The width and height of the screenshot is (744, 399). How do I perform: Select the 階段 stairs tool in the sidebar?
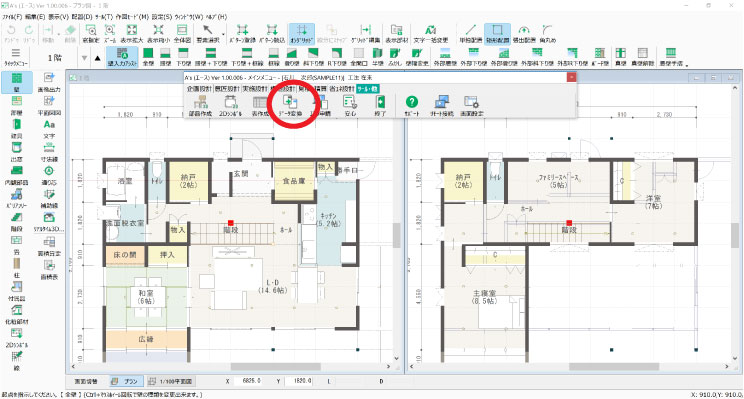pyautogui.click(x=17, y=222)
